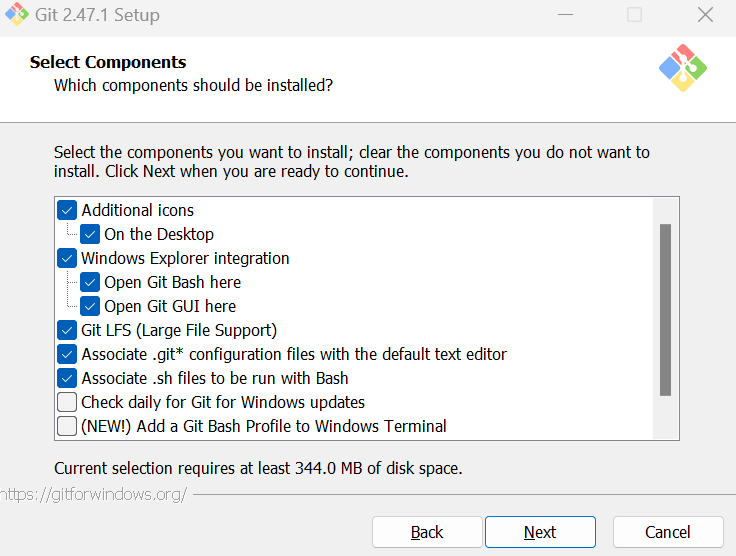Uncheck Open Git GUI here

pos(90,306)
